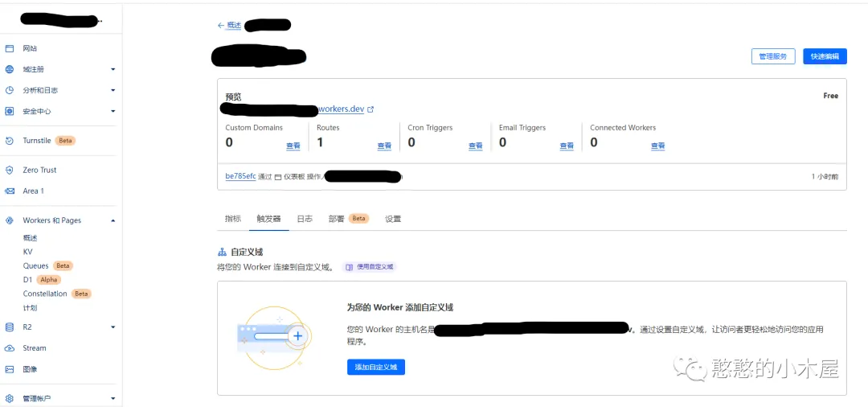Click the 管理帐户 gear icon
The width and height of the screenshot is (868, 407).
click(x=10, y=398)
